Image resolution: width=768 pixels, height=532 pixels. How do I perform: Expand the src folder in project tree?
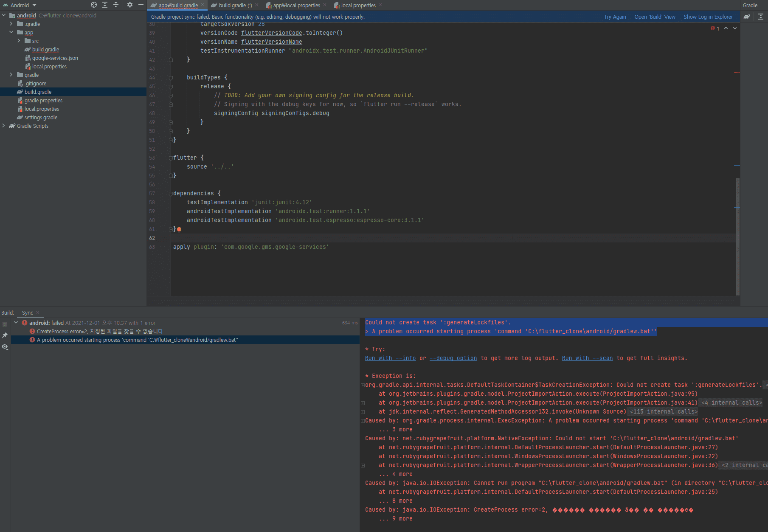click(x=19, y=41)
